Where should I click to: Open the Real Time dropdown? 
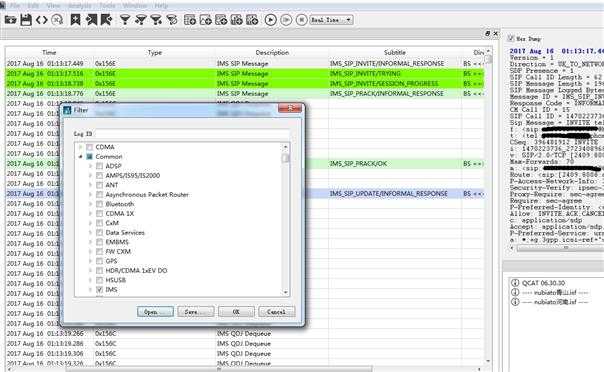point(332,20)
